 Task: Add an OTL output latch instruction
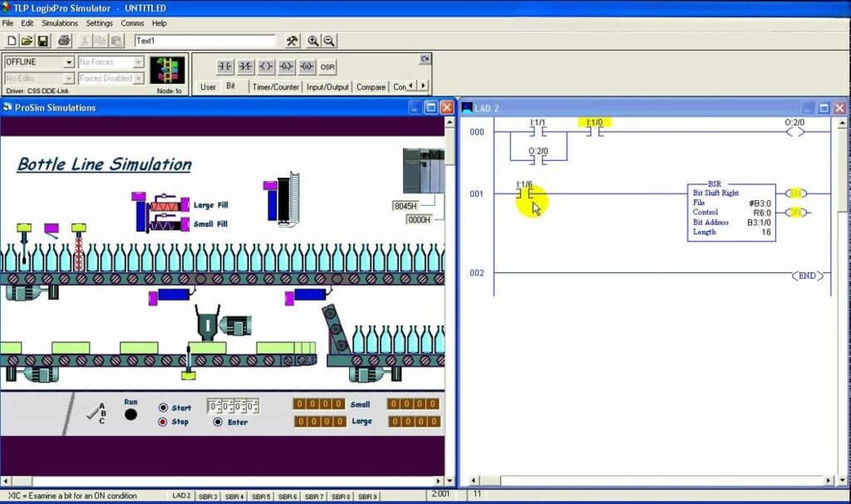(287, 66)
